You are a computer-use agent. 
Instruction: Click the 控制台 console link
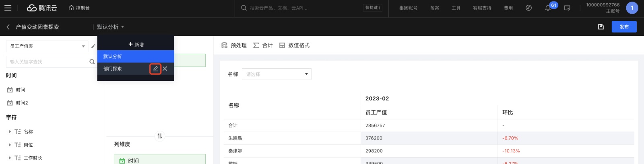coord(79,8)
